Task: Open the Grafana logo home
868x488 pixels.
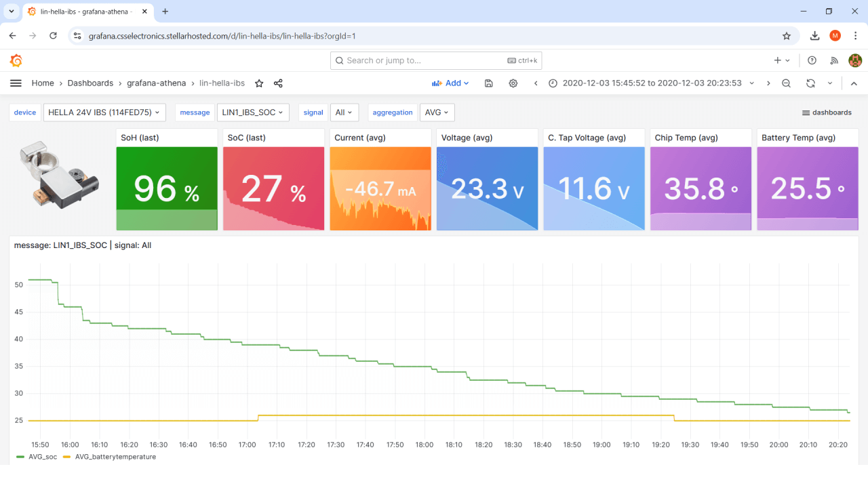Action: (16, 60)
